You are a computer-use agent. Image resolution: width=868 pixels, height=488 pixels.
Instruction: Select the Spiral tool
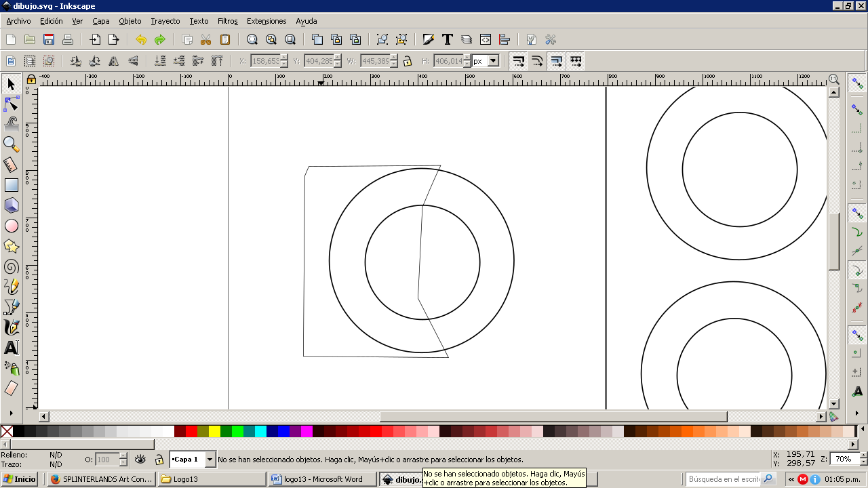[x=11, y=266]
